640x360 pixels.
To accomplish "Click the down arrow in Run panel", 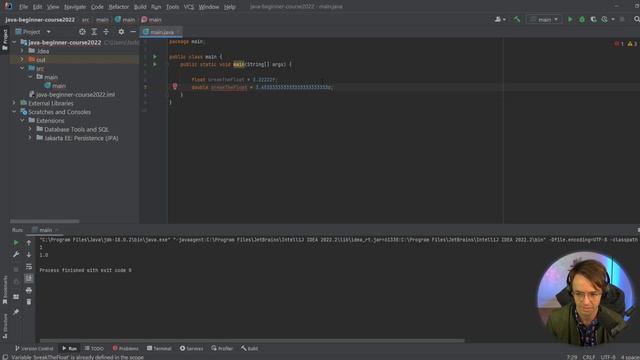I will click(29, 254).
